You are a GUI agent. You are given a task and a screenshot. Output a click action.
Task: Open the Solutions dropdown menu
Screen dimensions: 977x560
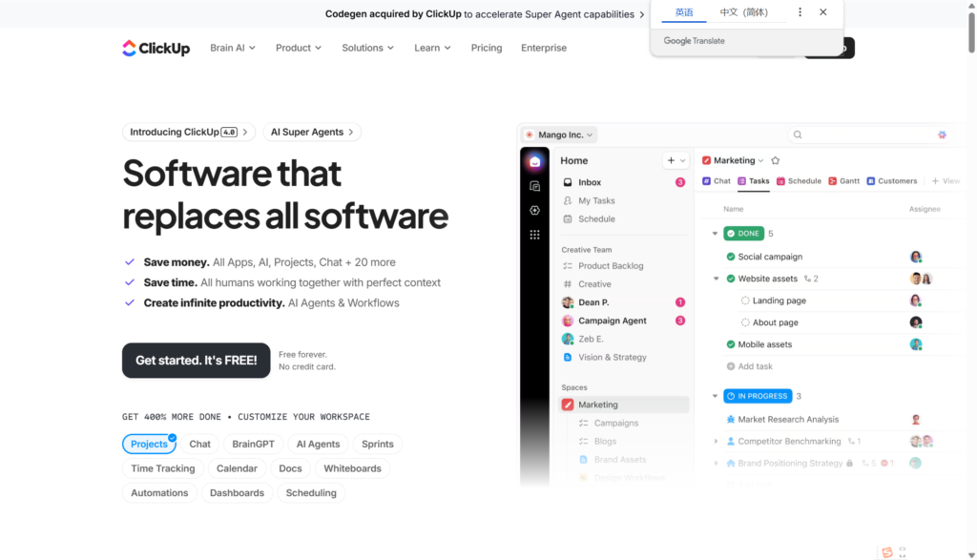pyautogui.click(x=367, y=48)
